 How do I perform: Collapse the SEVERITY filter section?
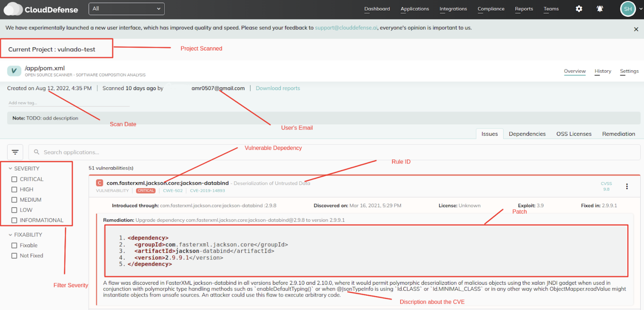[x=10, y=168]
